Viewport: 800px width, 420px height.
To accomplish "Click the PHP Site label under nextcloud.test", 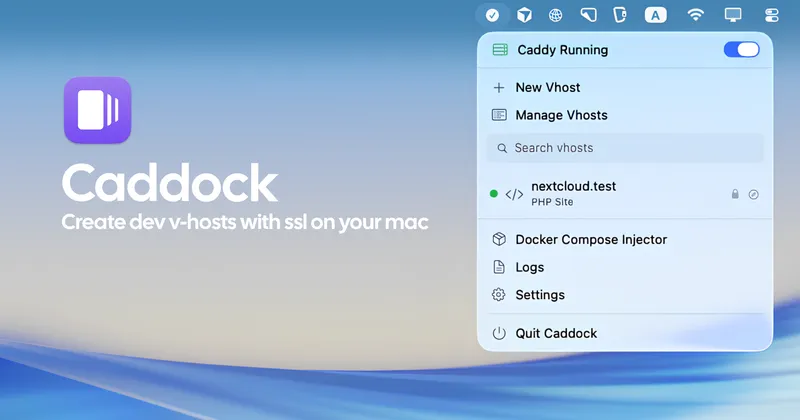I will tap(552, 202).
